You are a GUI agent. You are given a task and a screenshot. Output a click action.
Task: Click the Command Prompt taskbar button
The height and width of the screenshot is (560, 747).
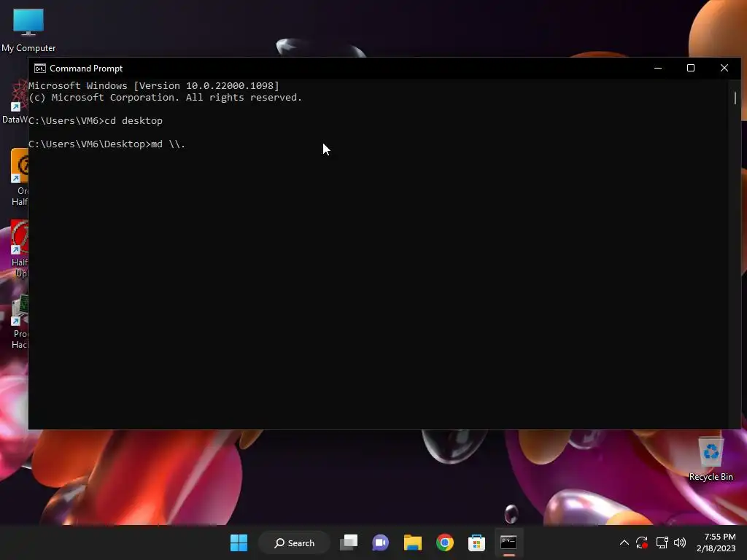click(x=508, y=542)
